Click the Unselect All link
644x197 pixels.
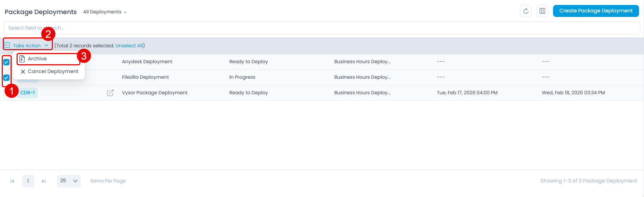pos(129,46)
